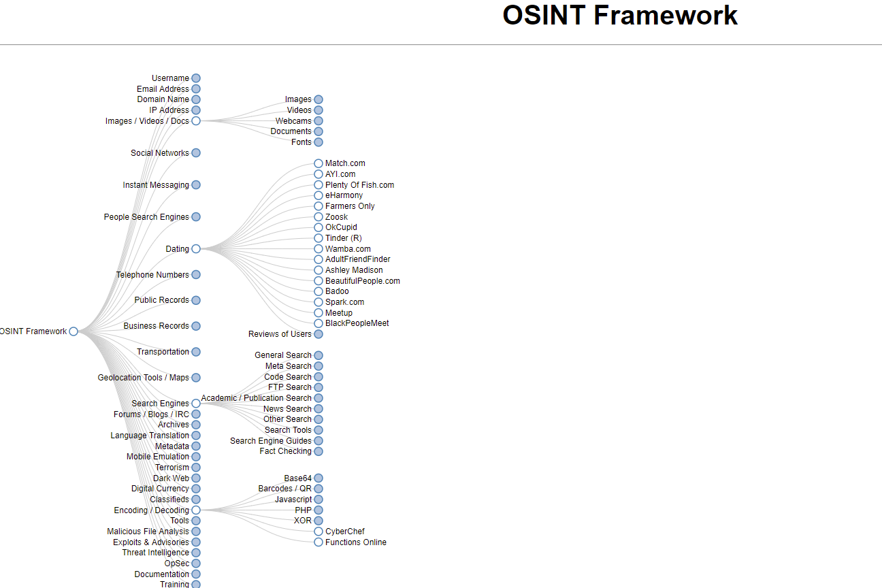
Task: Expand the Tools node
Action: coord(196,521)
